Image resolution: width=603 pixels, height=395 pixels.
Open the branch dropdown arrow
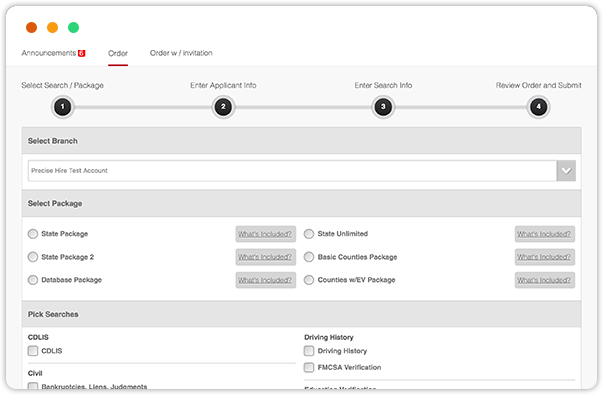click(x=566, y=171)
